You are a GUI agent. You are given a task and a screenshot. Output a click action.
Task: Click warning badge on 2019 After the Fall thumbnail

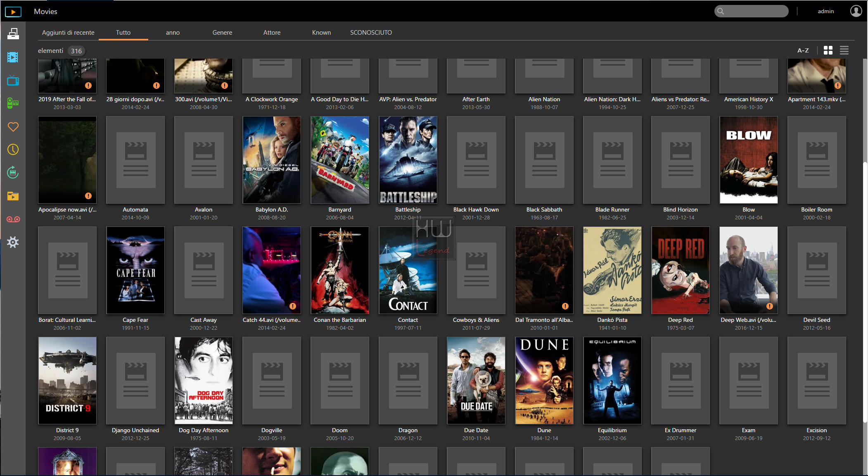click(x=88, y=86)
